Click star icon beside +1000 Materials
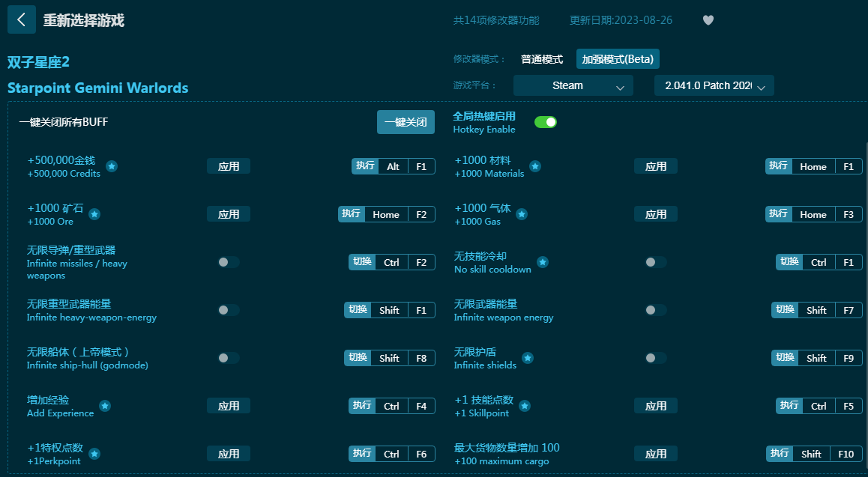 tap(535, 166)
